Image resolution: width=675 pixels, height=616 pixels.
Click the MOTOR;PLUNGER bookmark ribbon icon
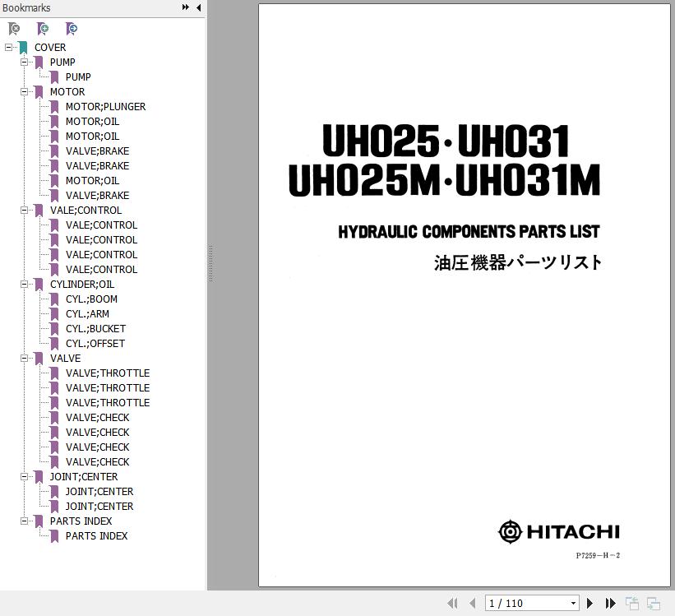click(x=54, y=107)
